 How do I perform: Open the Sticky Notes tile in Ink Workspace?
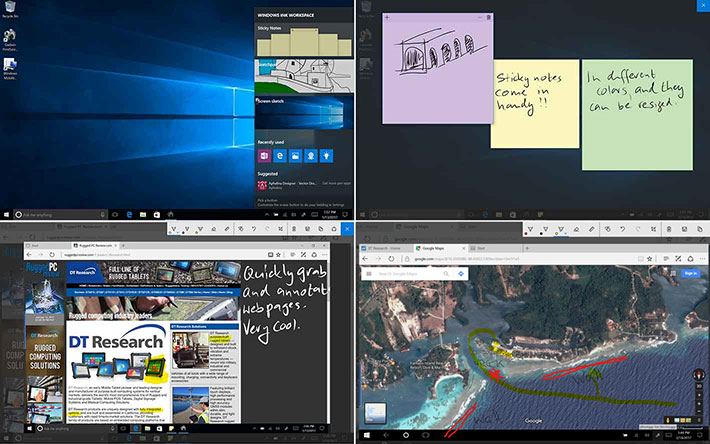(x=304, y=41)
